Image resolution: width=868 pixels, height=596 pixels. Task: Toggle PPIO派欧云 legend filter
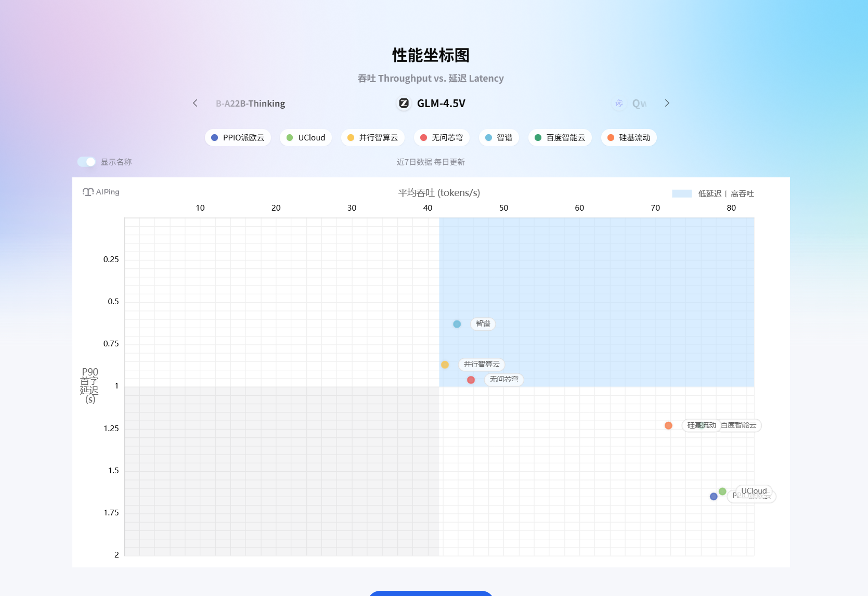point(238,137)
